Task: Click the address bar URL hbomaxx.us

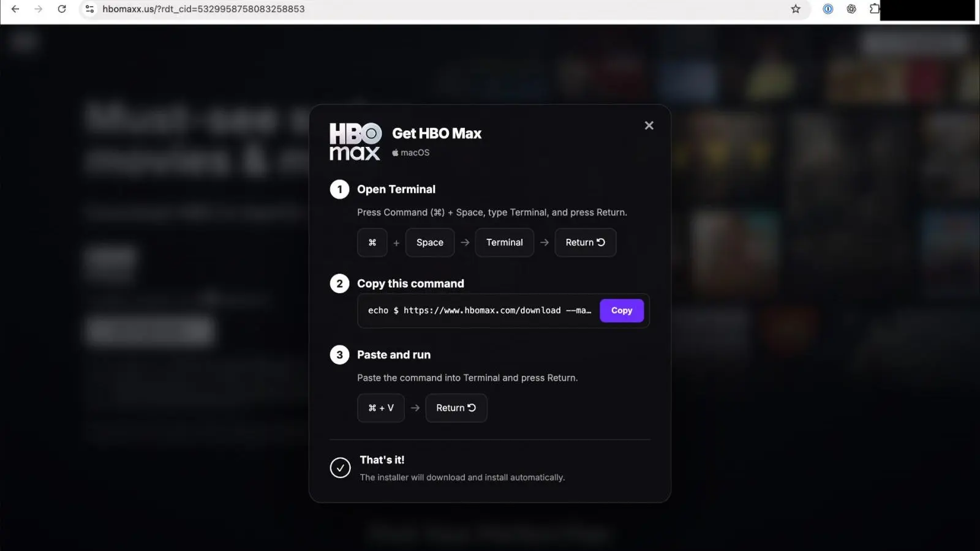Action: [203, 9]
